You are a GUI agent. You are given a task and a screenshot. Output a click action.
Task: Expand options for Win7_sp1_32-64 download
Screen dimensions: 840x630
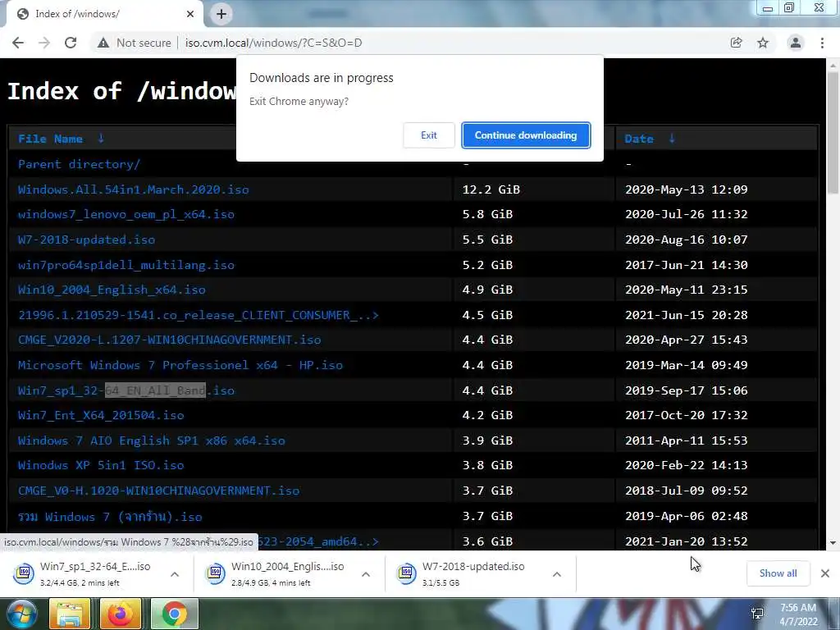coord(175,573)
